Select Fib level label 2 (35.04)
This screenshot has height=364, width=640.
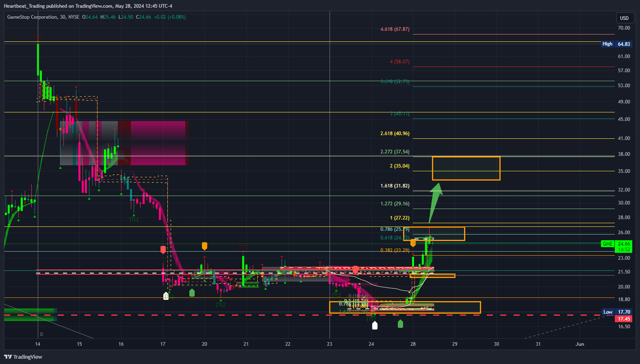pos(399,166)
